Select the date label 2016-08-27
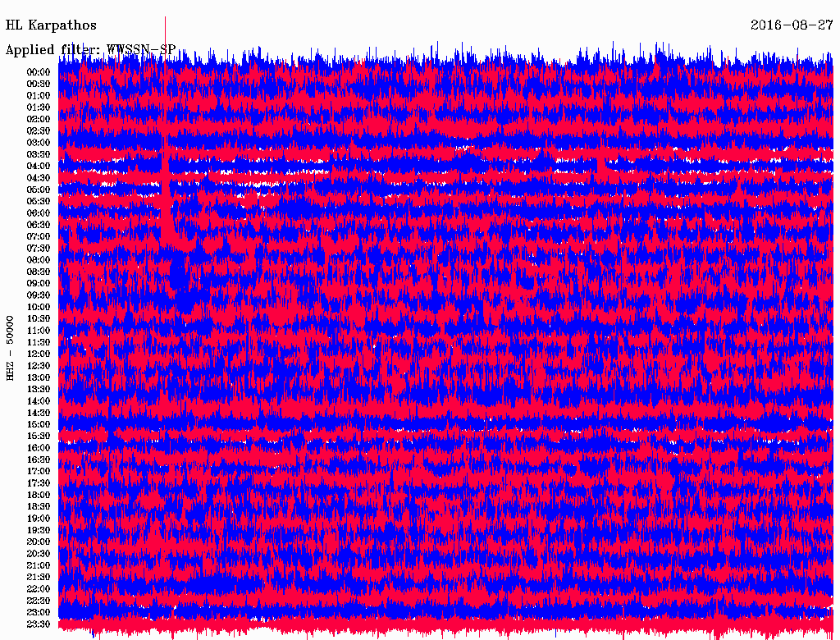This screenshot has width=840, height=640. 792,25
